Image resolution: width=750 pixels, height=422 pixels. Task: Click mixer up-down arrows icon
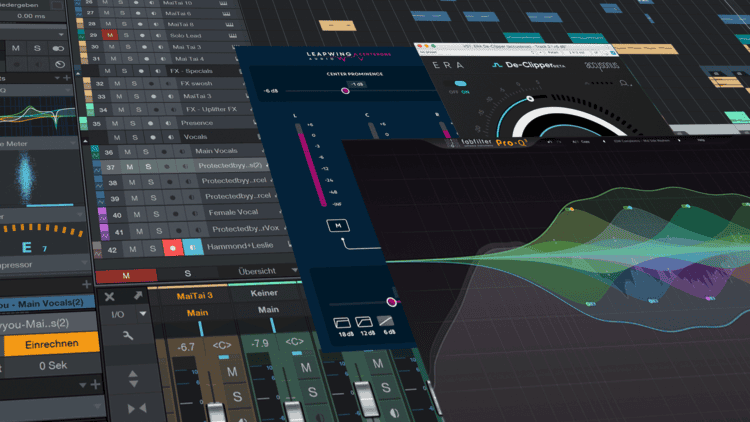pyautogui.click(x=133, y=379)
